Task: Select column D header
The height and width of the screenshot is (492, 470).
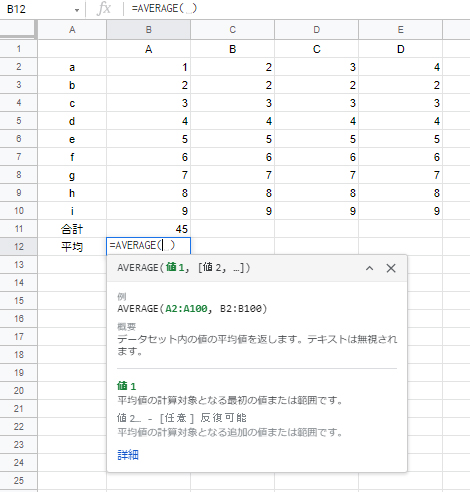Action: (317, 30)
